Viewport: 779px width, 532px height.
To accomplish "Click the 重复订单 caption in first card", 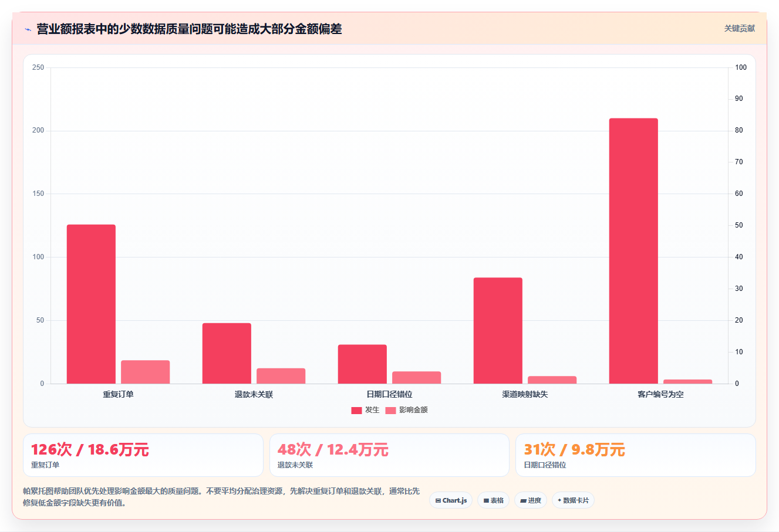I will (x=45, y=465).
